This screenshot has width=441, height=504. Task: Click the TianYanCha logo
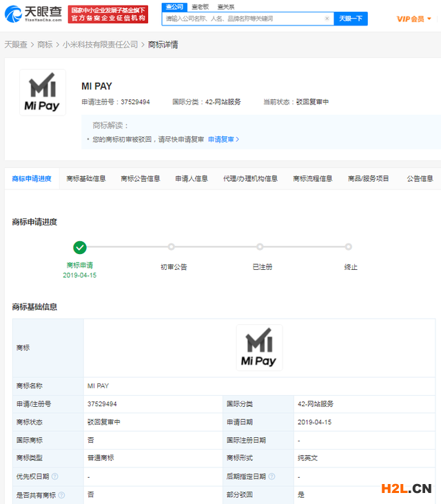(x=34, y=14)
